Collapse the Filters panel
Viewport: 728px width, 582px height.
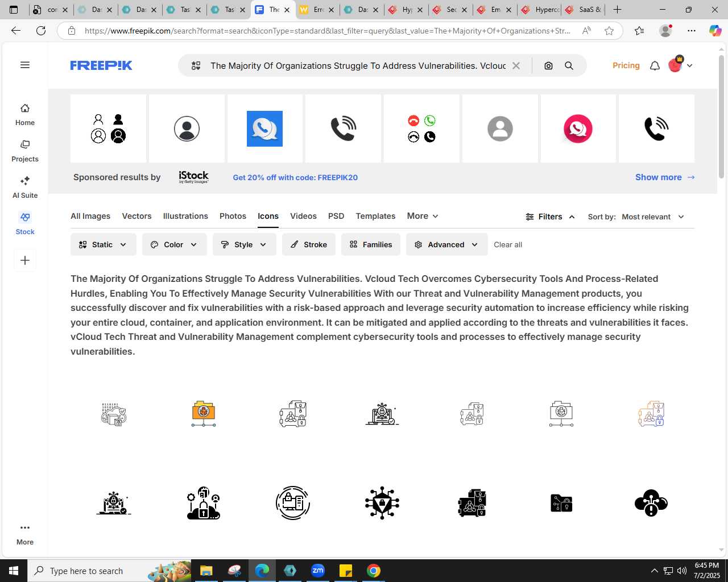click(550, 217)
